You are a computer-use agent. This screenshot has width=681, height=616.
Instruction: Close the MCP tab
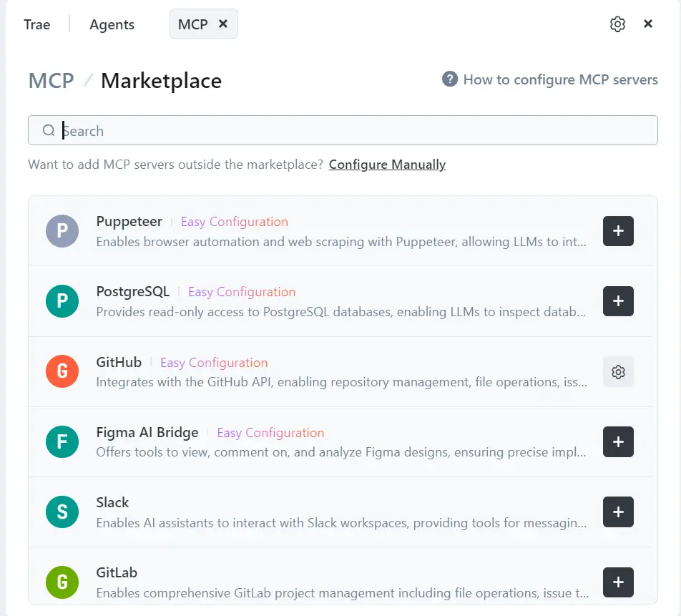(222, 24)
